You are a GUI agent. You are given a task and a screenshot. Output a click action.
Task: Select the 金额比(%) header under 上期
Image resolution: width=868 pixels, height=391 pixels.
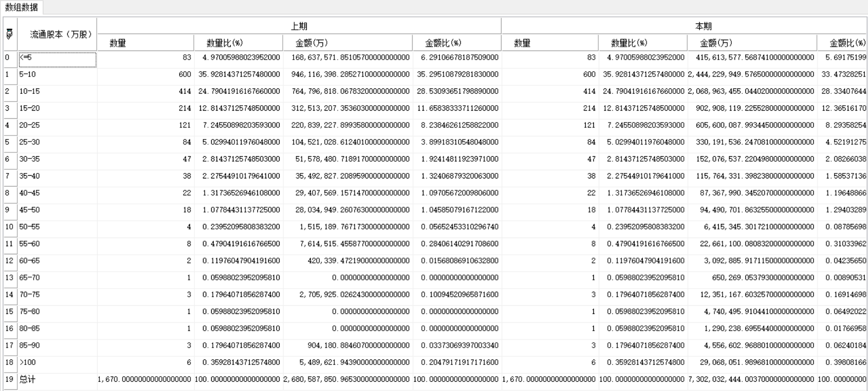pos(443,43)
